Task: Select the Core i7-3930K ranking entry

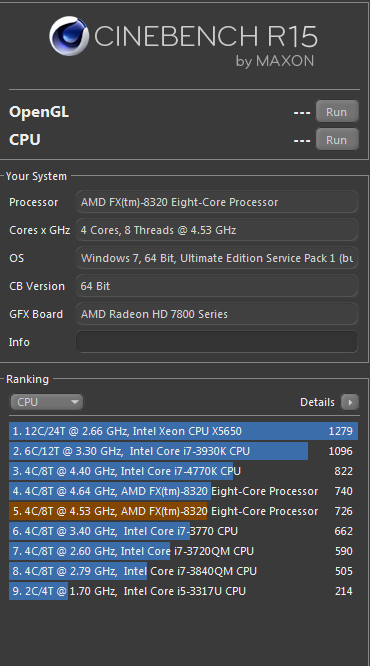Action: [184, 451]
